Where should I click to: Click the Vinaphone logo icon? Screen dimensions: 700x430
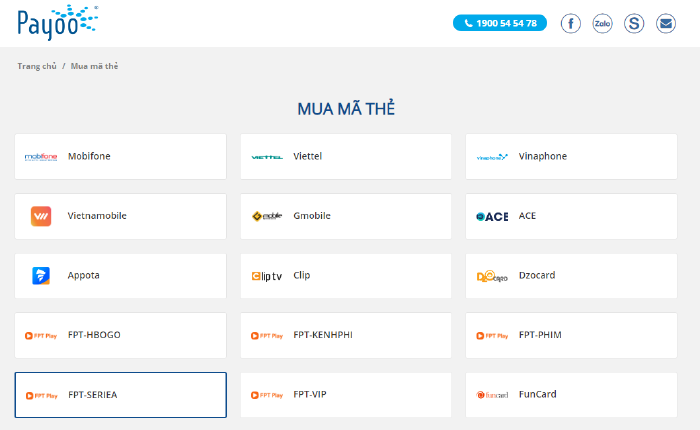[492, 157]
